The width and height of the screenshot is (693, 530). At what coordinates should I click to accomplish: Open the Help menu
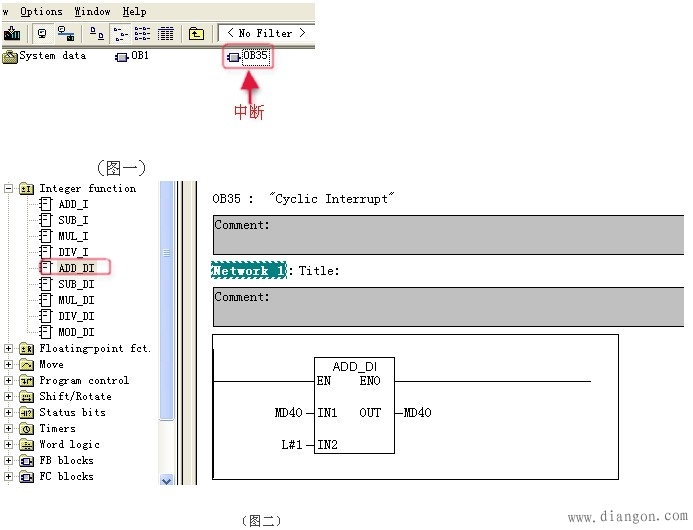click(x=134, y=11)
